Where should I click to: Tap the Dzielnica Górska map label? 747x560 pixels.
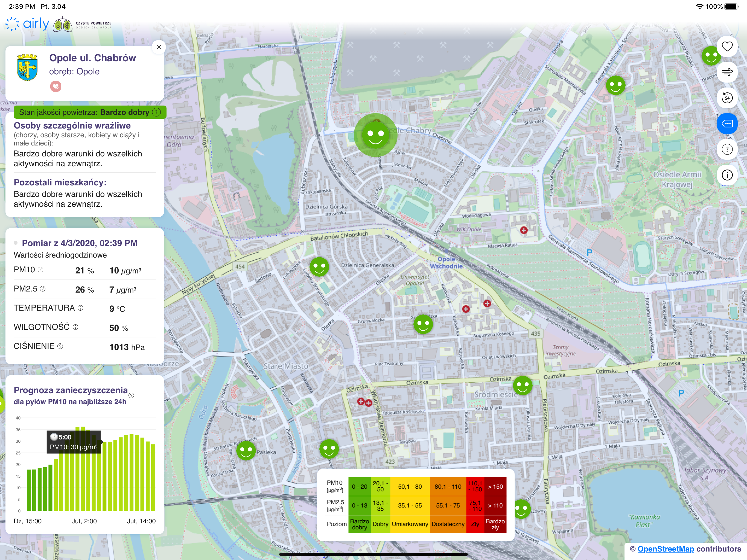(x=326, y=207)
